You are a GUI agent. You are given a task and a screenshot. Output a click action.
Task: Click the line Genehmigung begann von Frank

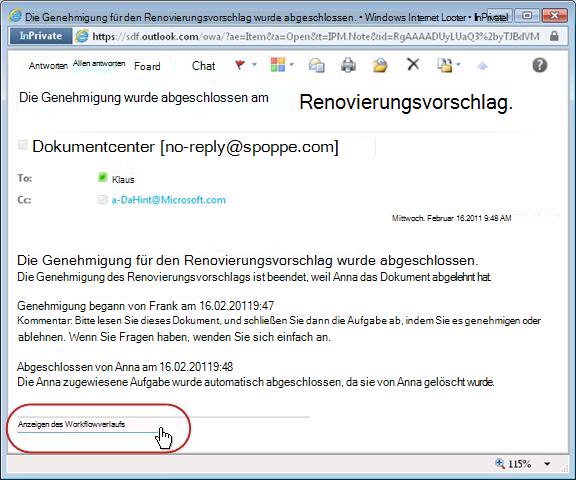[x=145, y=306]
